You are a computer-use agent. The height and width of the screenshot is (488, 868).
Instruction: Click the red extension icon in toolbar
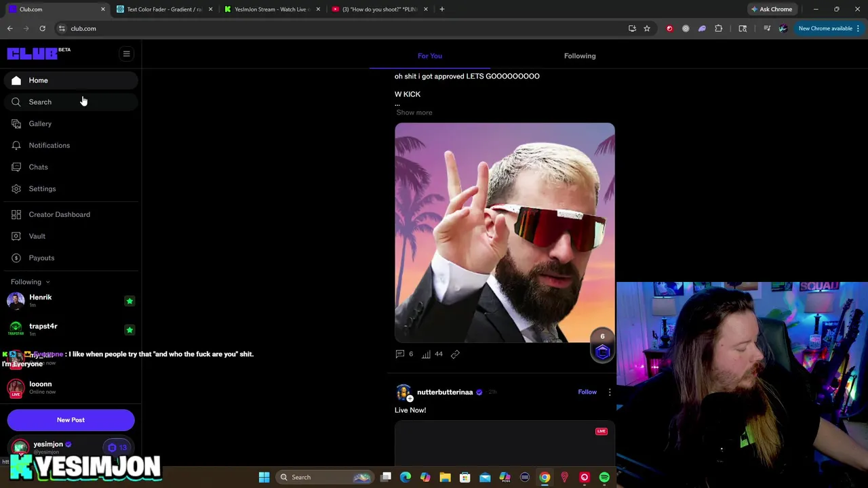tap(669, 28)
